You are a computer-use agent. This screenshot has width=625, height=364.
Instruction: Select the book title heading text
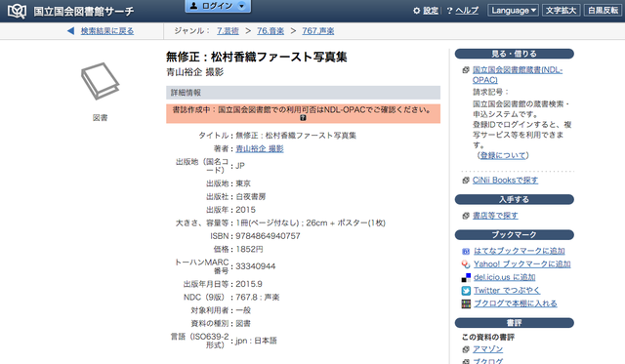[256, 57]
